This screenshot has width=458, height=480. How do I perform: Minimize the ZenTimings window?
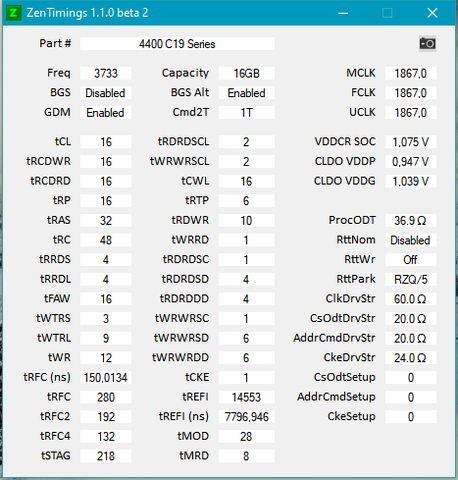(343, 13)
